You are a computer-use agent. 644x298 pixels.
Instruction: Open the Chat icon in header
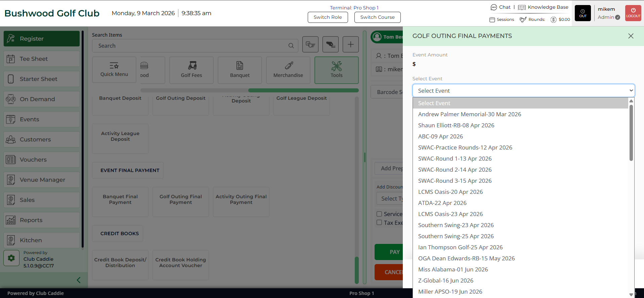pyautogui.click(x=494, y=7)
